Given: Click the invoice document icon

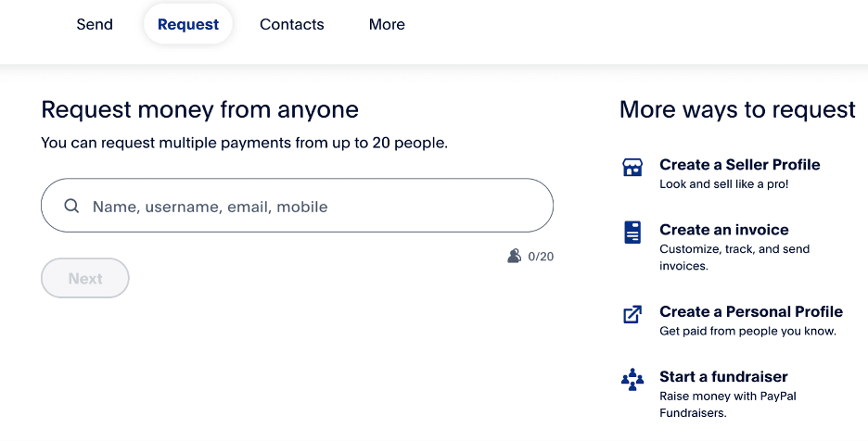Looking at the screenshot, I should (632, 232).
